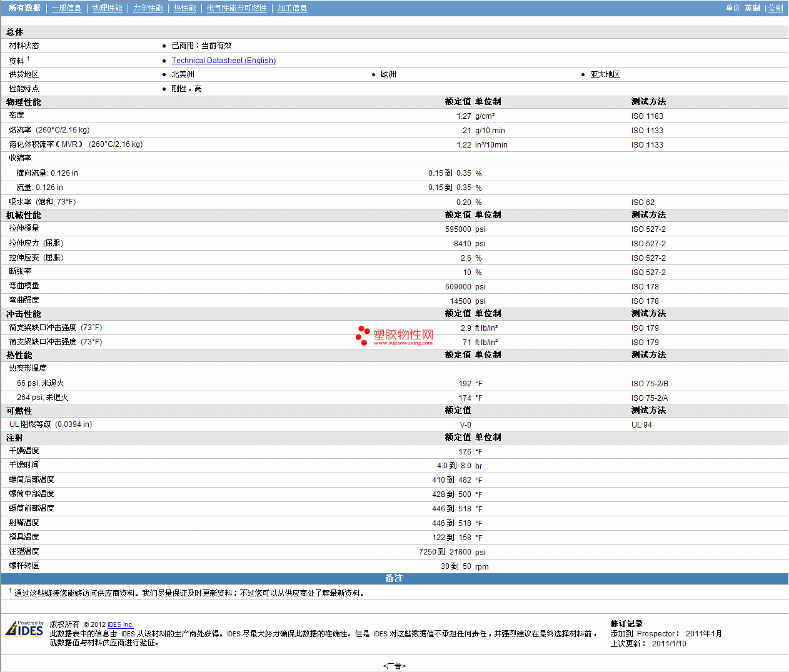789x672 pixels.
Task: Visit the IDES Inc. copyright link
Action: (120, 624)
